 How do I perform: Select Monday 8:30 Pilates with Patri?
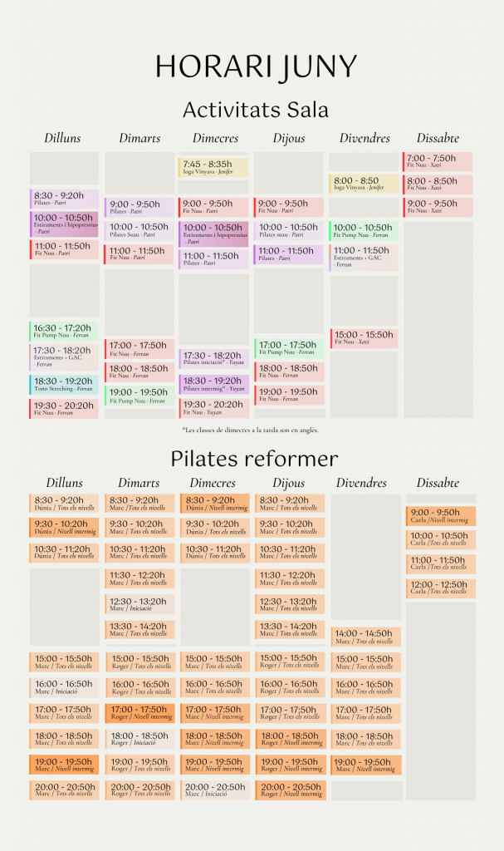64,199
